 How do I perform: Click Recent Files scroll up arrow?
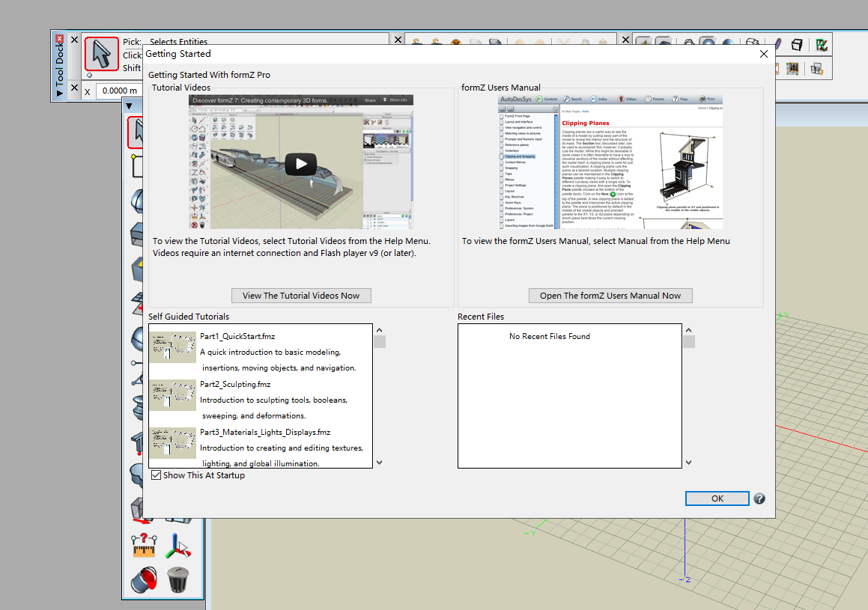pos(689,330)
